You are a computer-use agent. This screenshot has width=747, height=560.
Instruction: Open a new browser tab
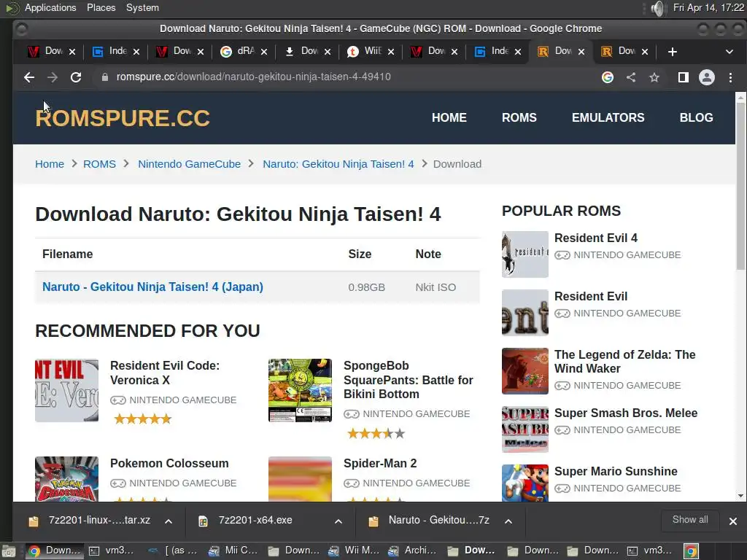click(x=672, y=52)
